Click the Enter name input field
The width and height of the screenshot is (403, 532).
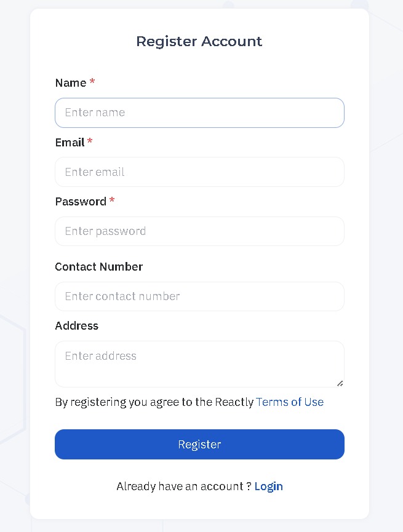tap(199, 113)
